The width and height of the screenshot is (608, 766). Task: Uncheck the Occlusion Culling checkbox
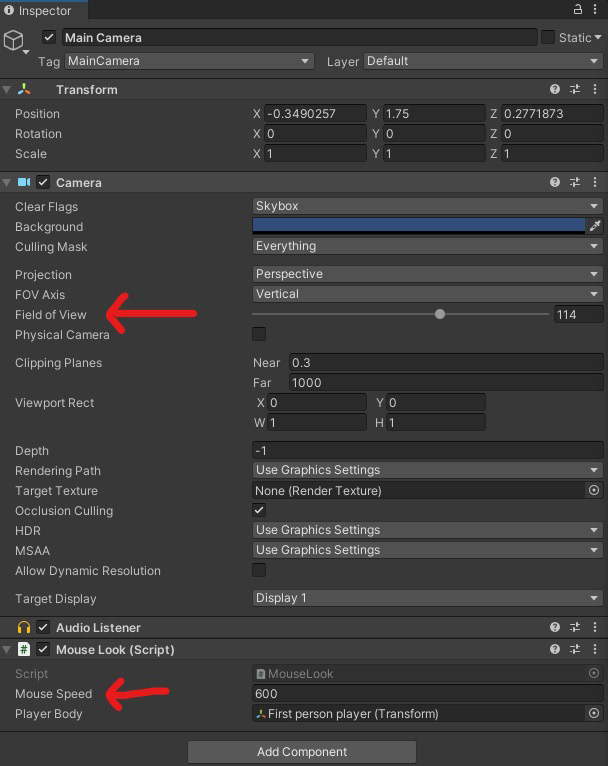pyautogui.click(x=259, y=511)
